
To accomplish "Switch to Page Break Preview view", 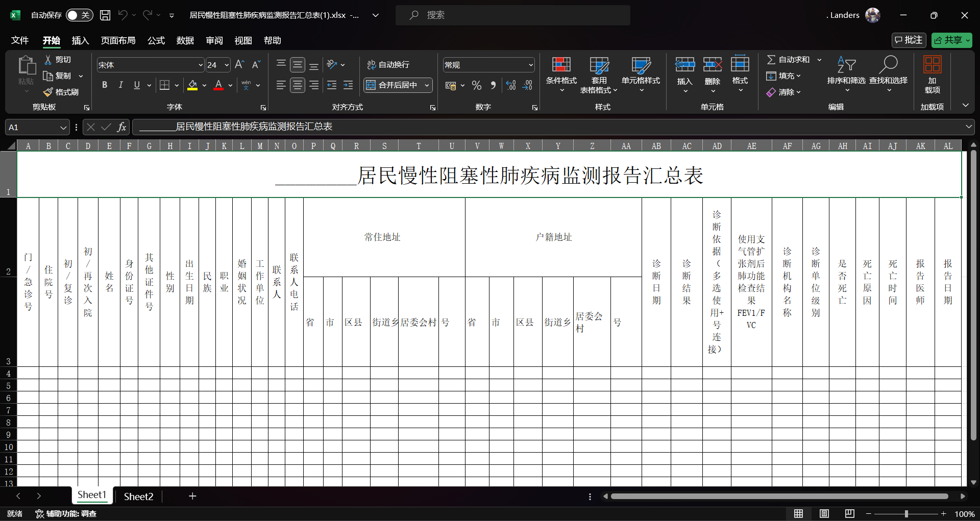I will (849, 514).
